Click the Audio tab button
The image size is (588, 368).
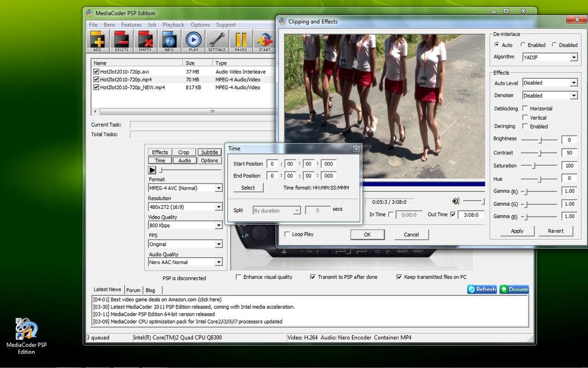coord(185,161)
